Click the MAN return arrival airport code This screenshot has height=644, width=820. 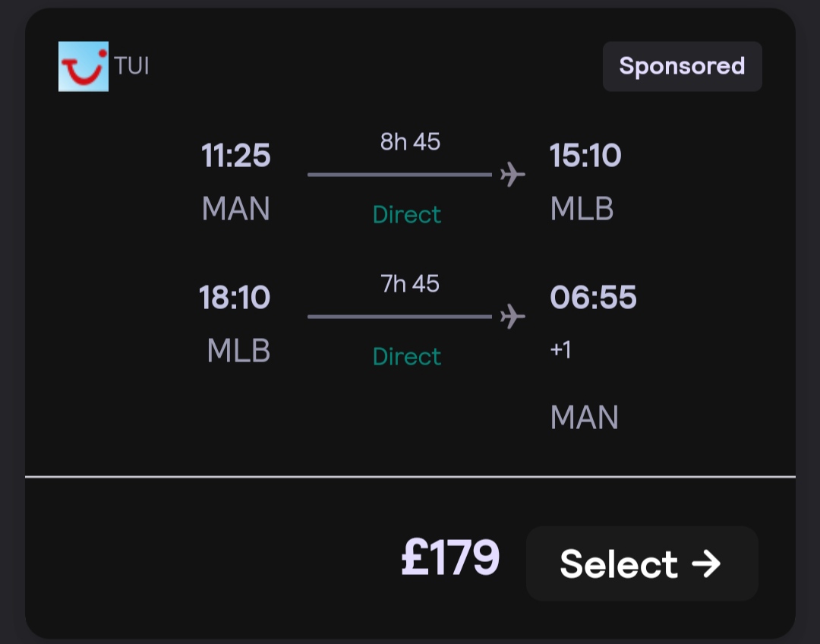pos(584,417)
